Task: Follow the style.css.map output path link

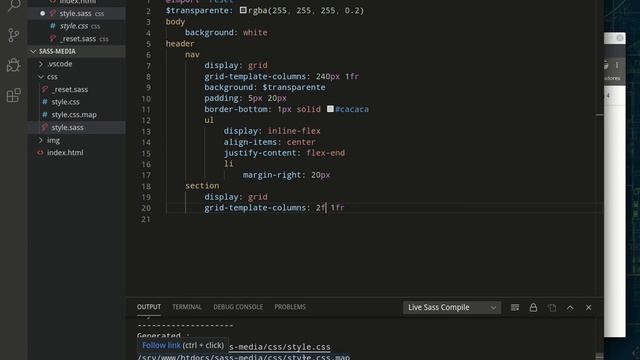Action: pyautogui.click(x=244, y=357)
